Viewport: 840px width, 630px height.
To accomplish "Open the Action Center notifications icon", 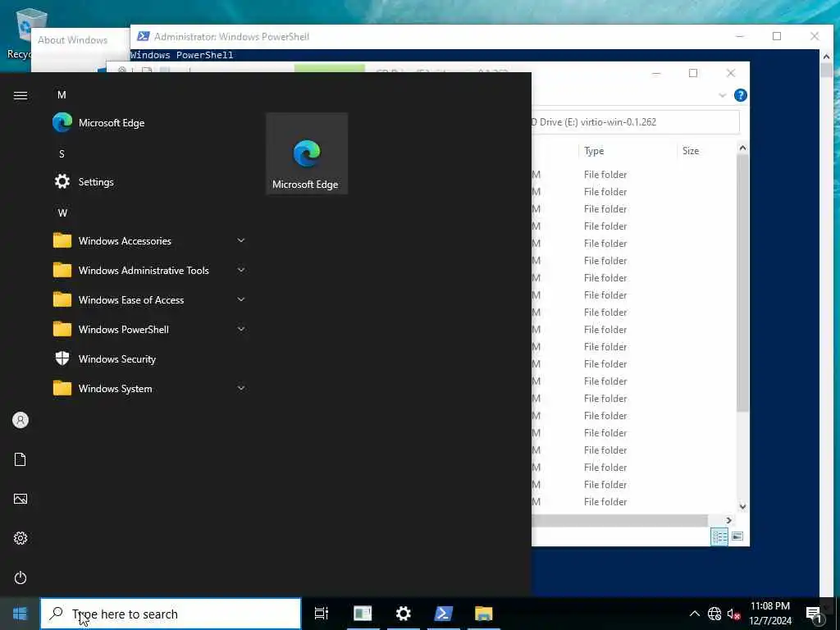I will [813, 614].
